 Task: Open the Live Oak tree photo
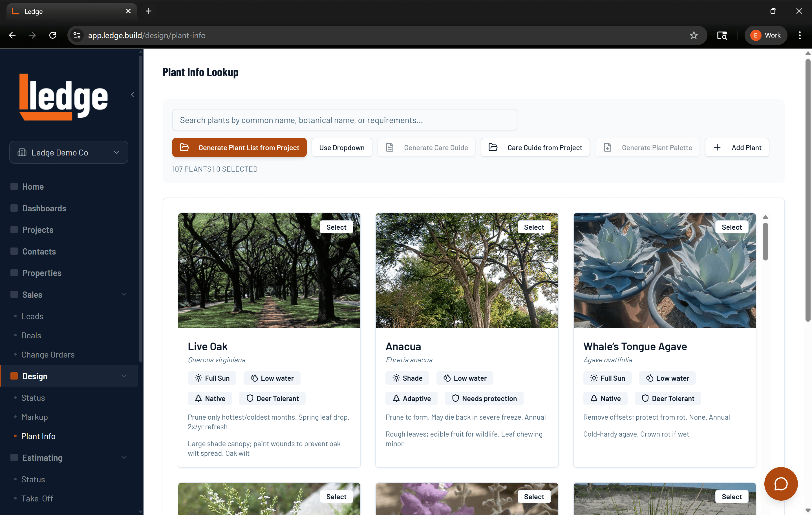[269, 270]
